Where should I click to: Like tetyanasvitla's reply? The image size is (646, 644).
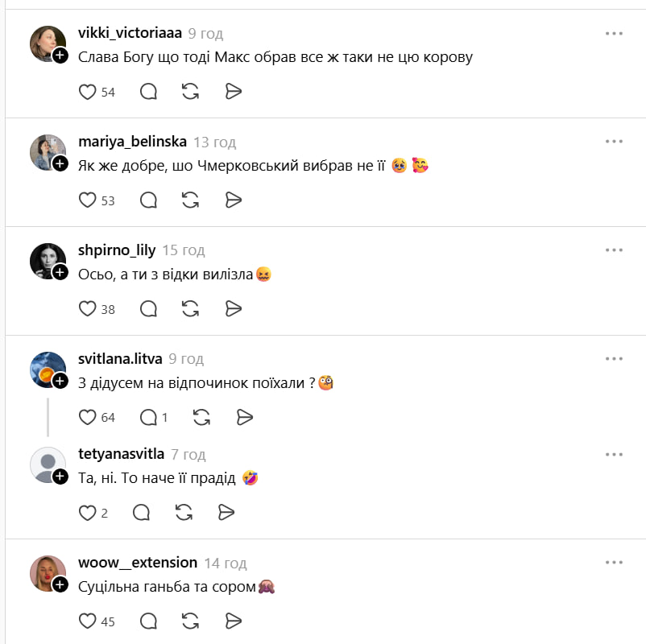pyautogui.click(x=87, y=513)
